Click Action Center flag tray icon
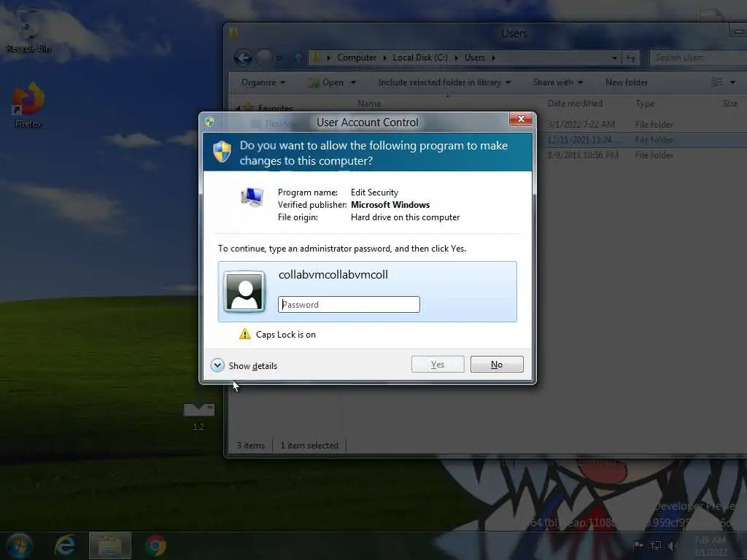 coord(638,545)
